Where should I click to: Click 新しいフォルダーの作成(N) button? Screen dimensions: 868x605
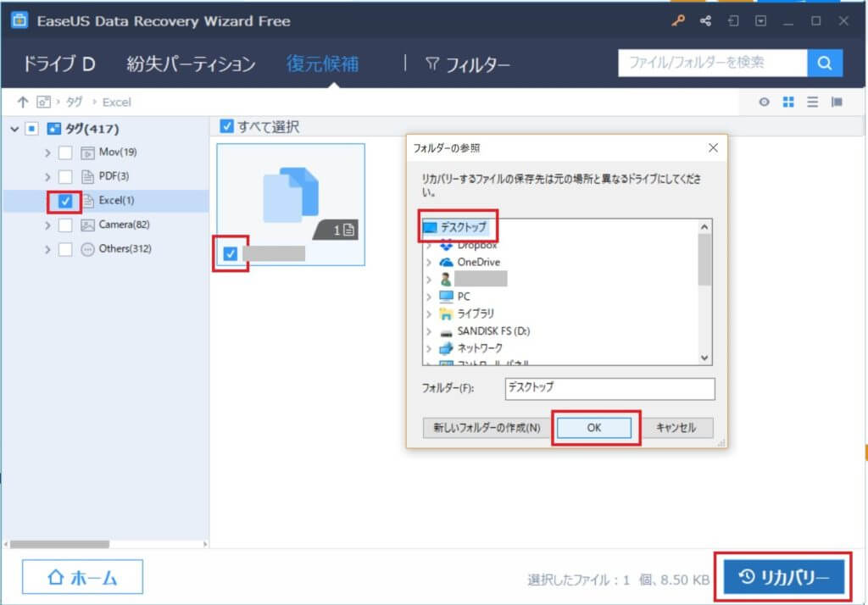487,428
